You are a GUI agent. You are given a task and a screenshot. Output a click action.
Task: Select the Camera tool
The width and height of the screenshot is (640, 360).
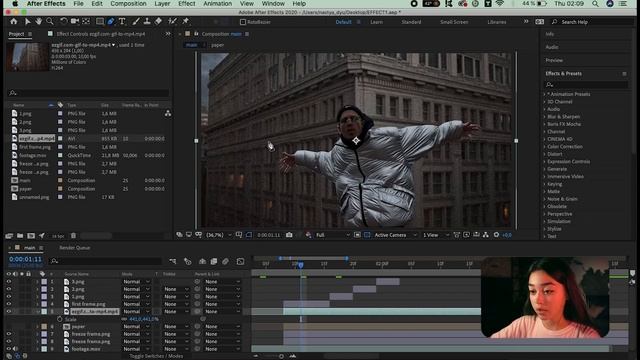click(x=75, y=22)
